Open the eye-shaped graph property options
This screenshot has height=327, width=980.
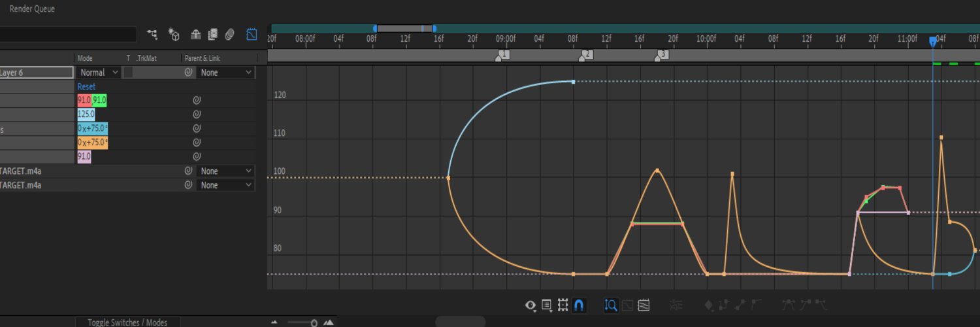pyautogui.click(x=531, y=305)
